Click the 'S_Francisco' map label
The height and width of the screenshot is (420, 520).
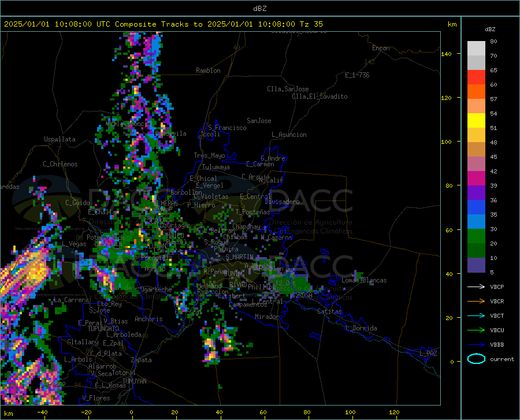click(227, 128)
